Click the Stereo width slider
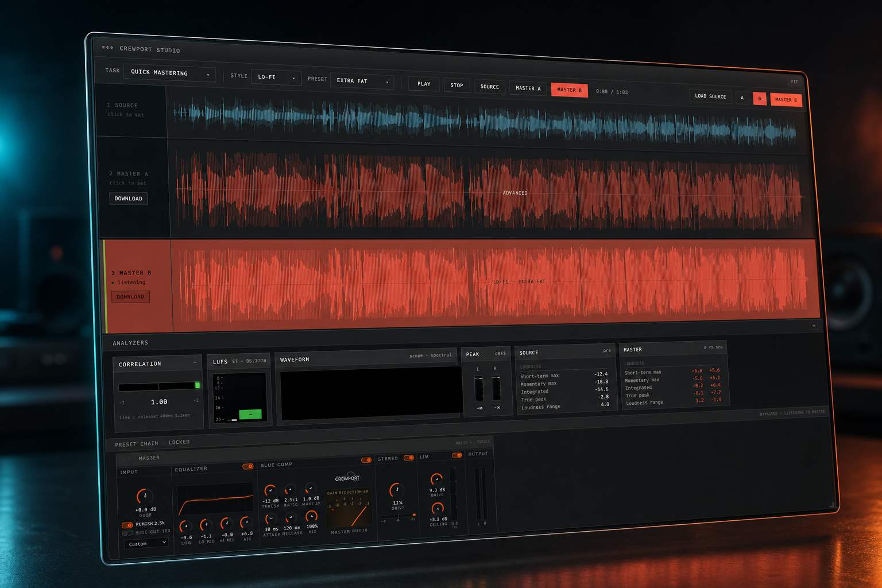This screenshot has width=882, height=588. (x=398, y=516)
